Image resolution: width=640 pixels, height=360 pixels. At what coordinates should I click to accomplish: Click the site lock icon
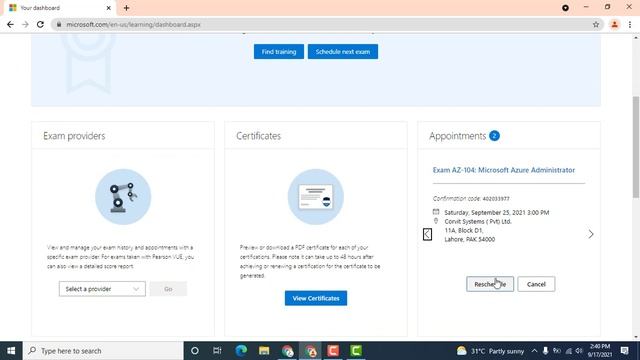coord(59,24)
